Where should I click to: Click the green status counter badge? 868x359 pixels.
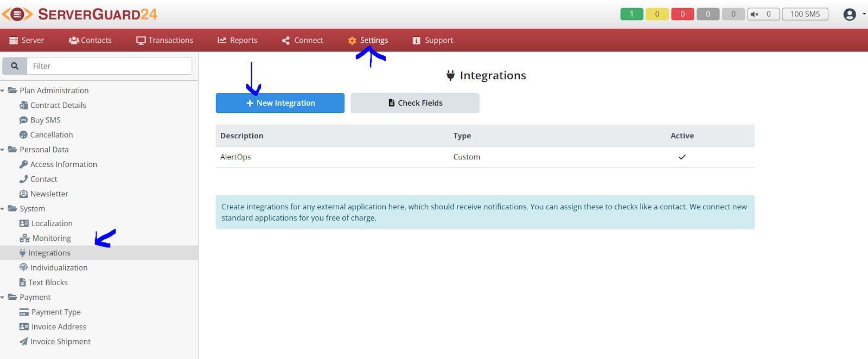pos(631,14)
